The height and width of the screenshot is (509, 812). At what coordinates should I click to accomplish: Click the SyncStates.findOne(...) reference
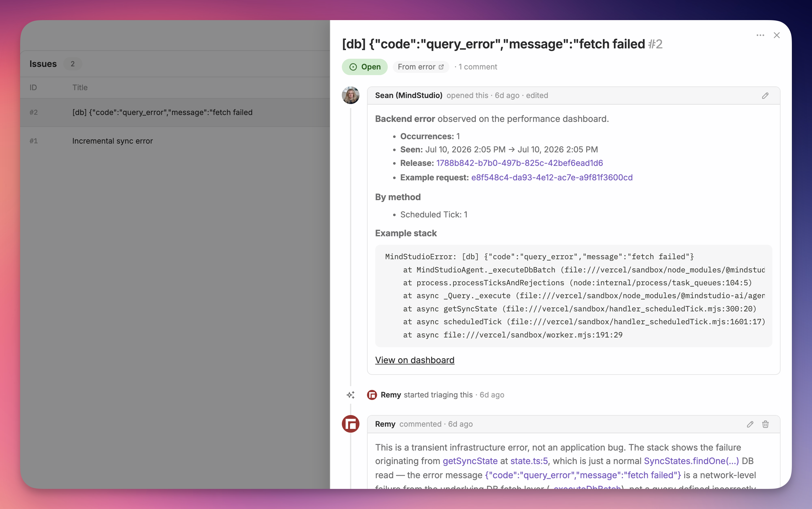691,461
